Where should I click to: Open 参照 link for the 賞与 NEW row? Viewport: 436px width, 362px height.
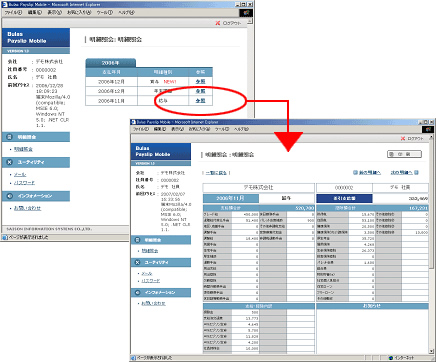200,81
